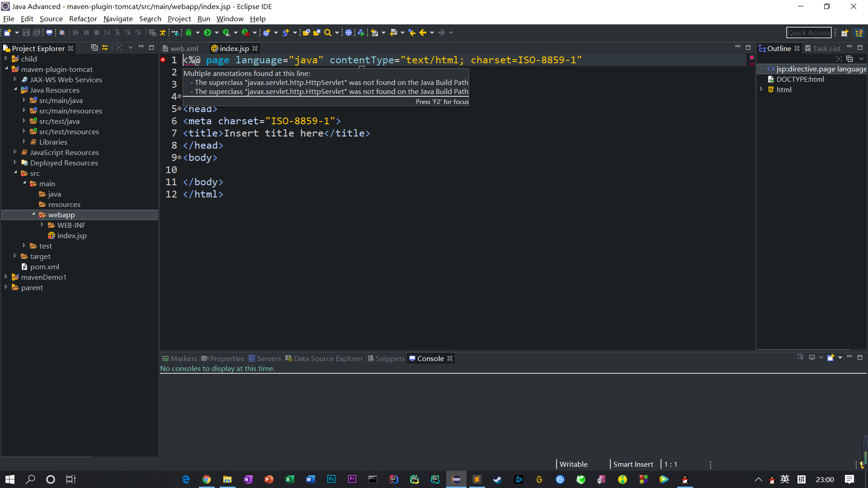Toggle Link with Editor in Project Explorer
Screen dimensions: 868x488
pos(105,47)
